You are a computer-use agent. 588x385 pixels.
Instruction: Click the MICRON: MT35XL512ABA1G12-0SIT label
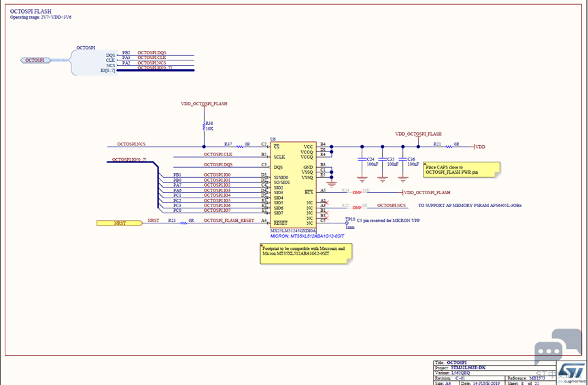pyautogui.click(x=307, y=236)
